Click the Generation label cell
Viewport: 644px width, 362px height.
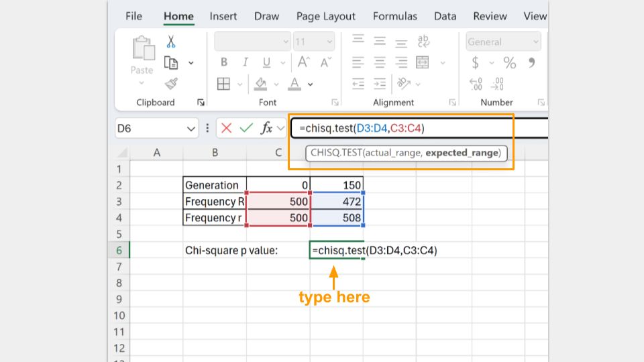[215, 185]
